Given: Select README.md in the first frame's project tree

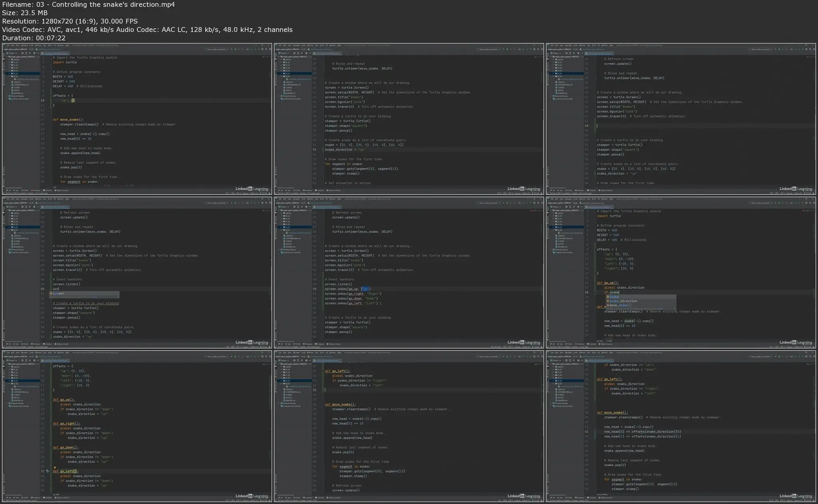Looking at the screenshot, I should (x=18, y=93).
